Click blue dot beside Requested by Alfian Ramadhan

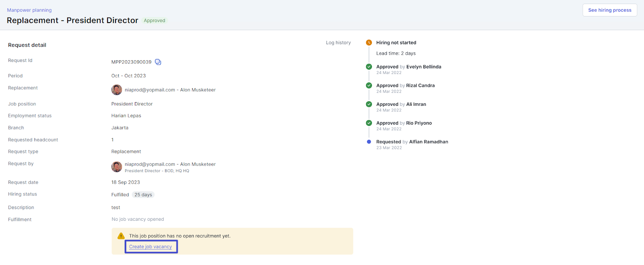pyautogui.click(x=369, y=142)
